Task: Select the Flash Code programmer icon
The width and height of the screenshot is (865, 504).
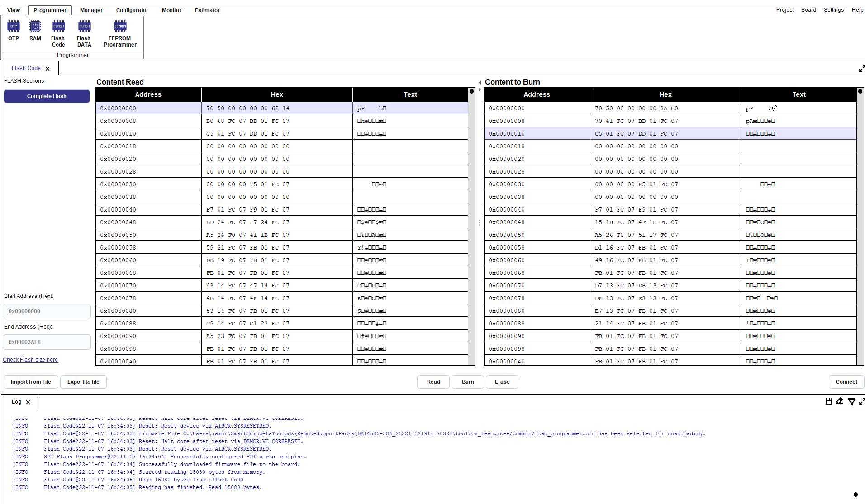Action: (58, 34)
